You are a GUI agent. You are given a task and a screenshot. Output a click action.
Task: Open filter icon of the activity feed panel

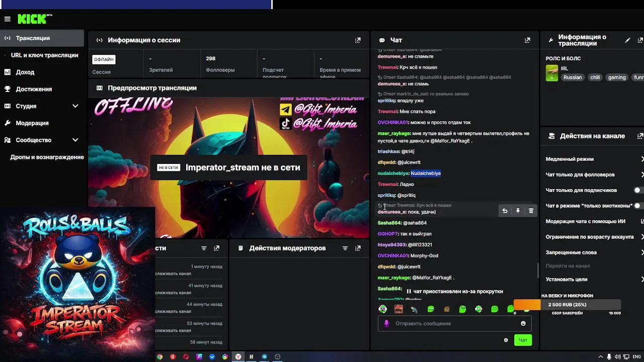(204, 248)
